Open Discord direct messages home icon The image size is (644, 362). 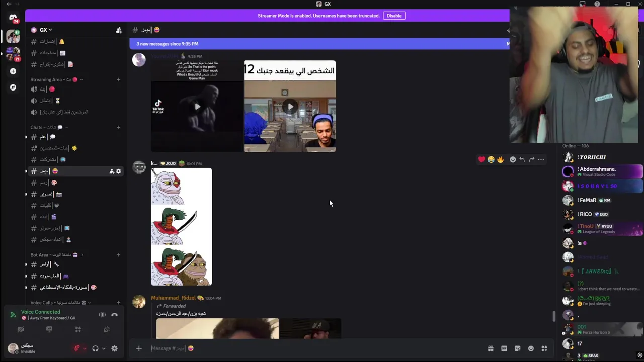13,18
